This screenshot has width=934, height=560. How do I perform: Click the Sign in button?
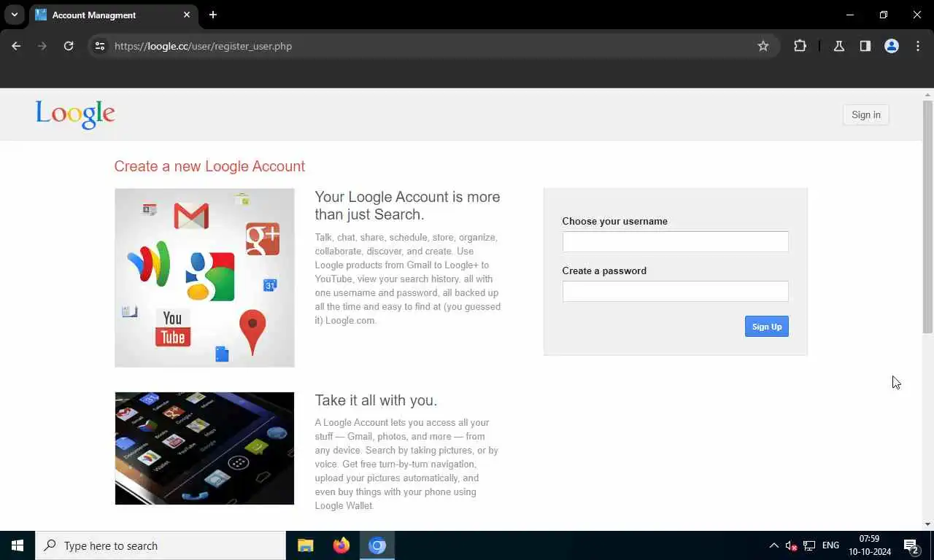tap(866, 114)
